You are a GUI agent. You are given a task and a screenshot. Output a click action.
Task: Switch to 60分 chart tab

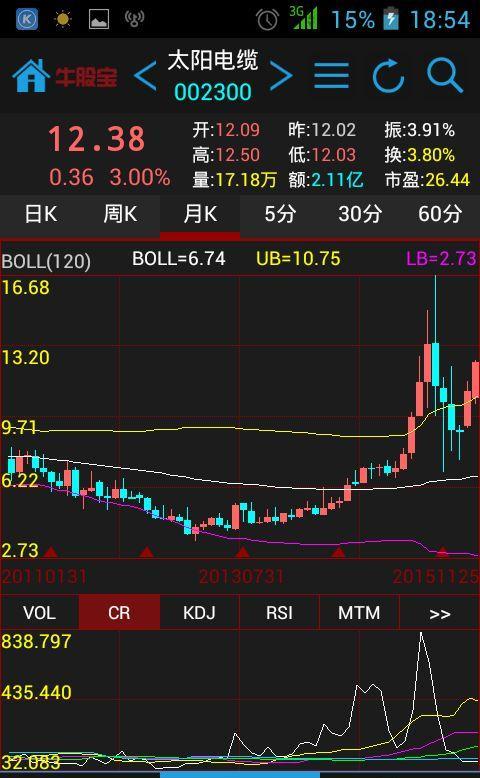(440, 214)
